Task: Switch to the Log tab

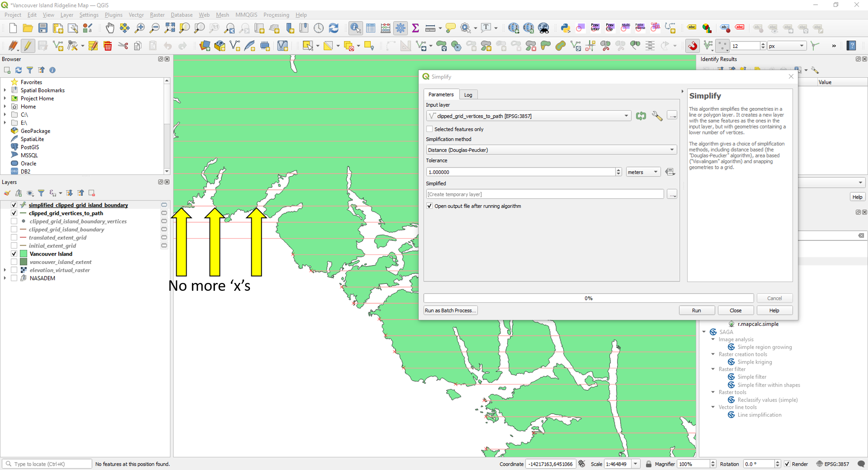Action: (468, 95)
